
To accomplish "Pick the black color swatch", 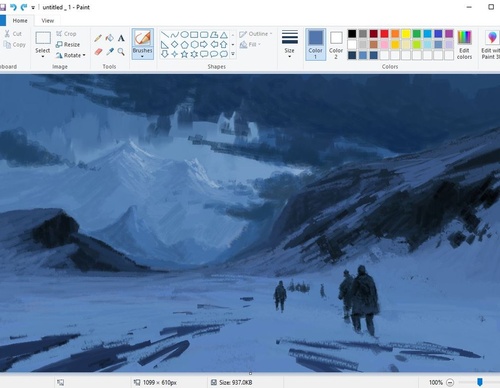I will (x=352, y=33).
